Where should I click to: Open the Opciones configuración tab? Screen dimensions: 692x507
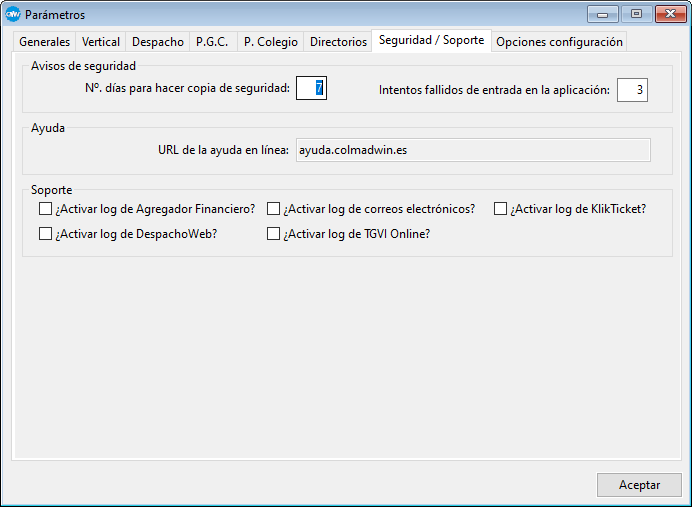pyautogui.click(x=559, y=42)
